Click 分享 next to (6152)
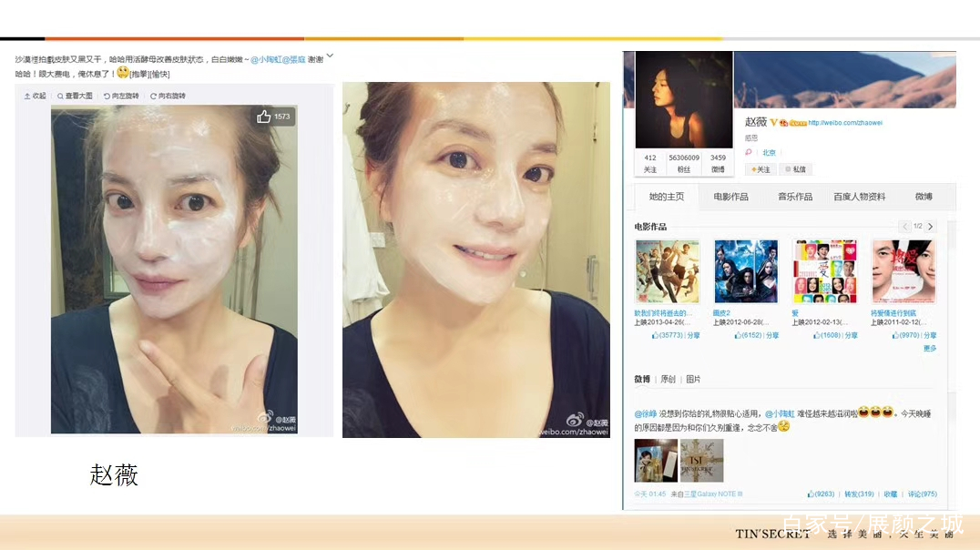 coord(772,336)
